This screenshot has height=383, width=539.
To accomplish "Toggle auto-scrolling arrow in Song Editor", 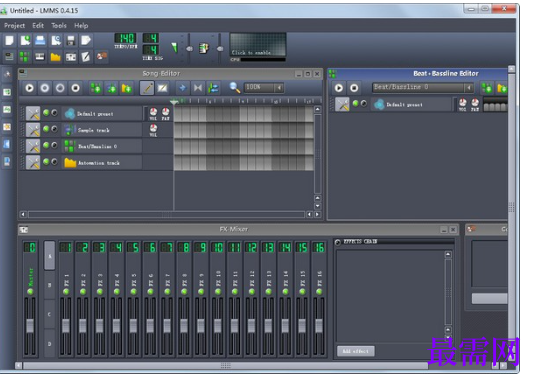I will click(182, 88).
